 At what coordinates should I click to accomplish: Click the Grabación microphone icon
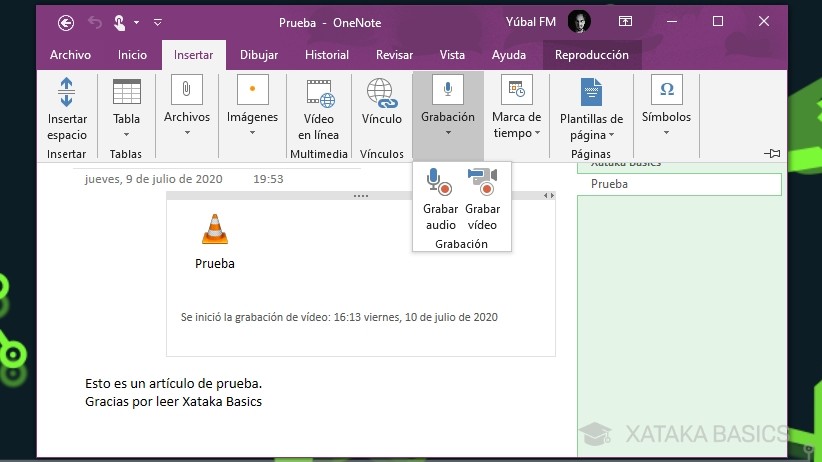[x=448, y=90]
